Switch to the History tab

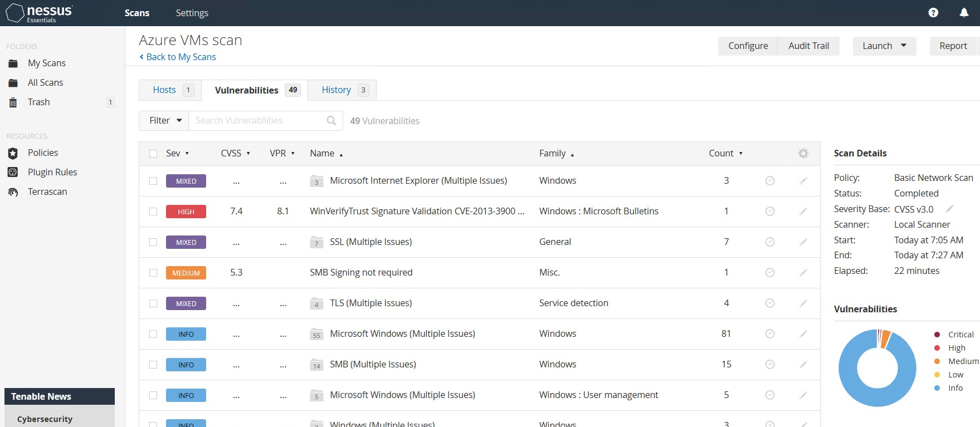[x=342, y=90]
